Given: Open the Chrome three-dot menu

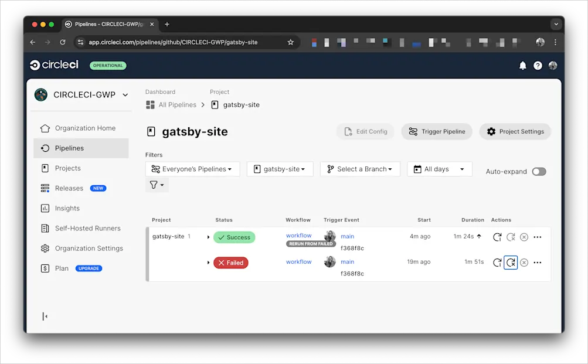Looking at the screenshot, I should [555, 42].
